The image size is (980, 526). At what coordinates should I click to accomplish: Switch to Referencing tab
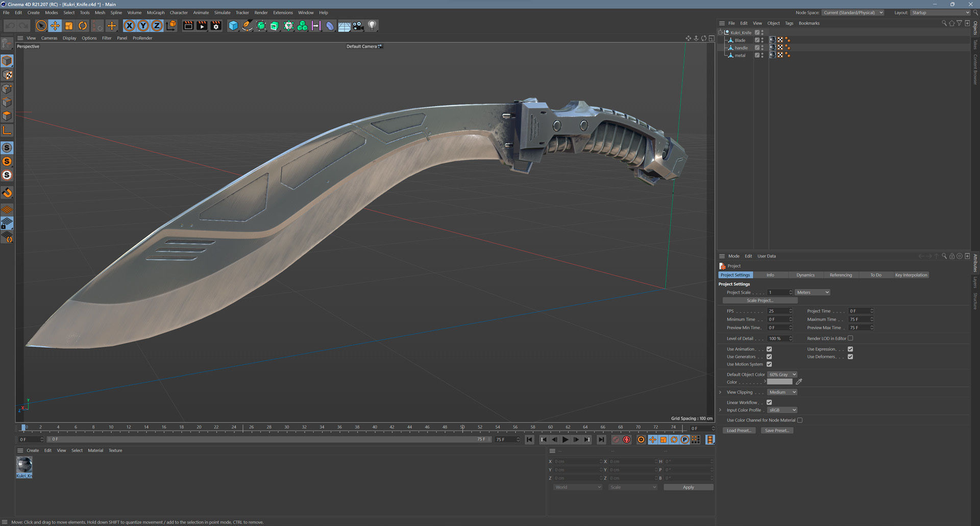click(x=841, y=275)
